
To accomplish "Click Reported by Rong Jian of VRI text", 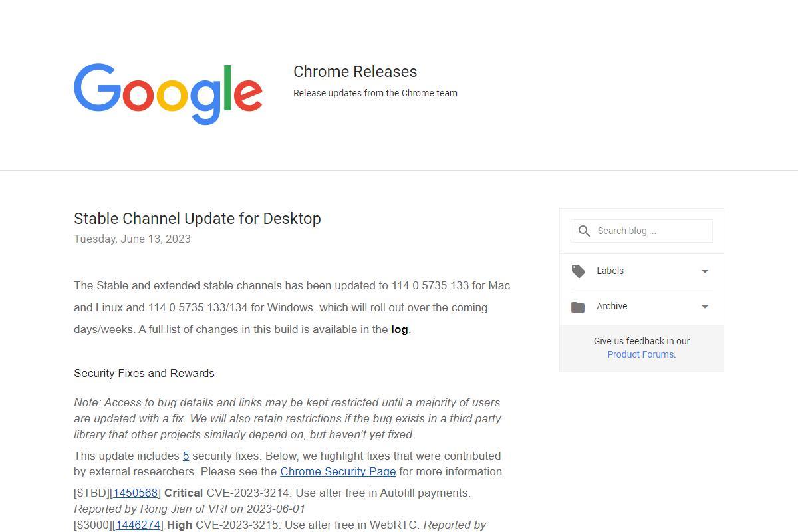I will click(151, 509).
